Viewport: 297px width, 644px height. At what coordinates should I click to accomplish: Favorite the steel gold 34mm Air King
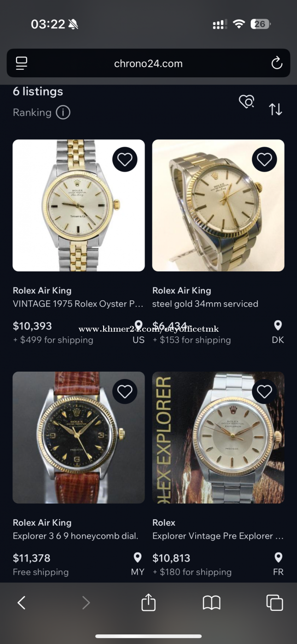(264, 160)
